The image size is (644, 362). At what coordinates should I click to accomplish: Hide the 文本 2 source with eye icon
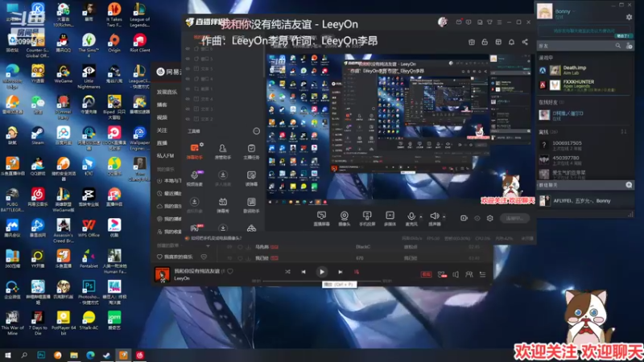188,119
